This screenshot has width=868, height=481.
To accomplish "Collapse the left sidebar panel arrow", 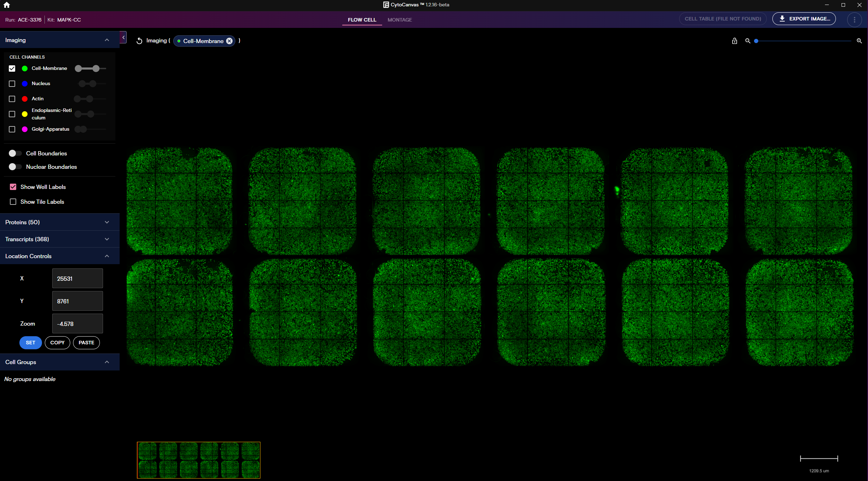I will [x=123, y=37].
